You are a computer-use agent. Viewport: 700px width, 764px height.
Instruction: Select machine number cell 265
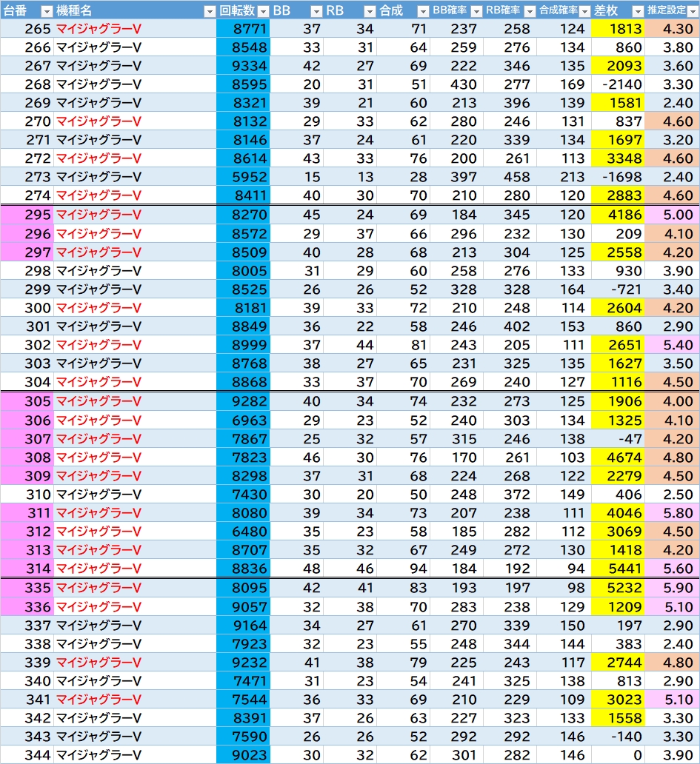pos(27,29)
